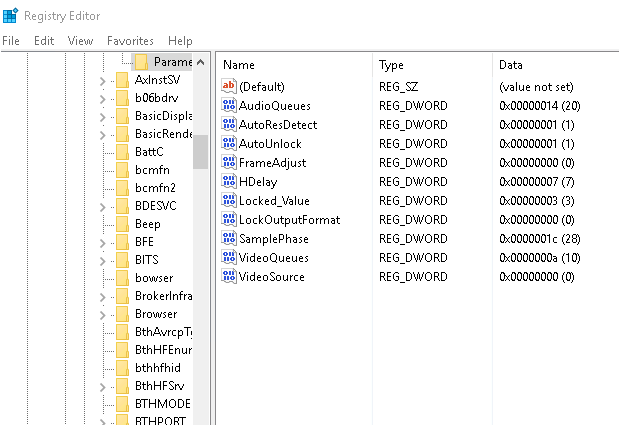The width and height of the screenshot is (620, 426).
Task: Click the HDelay DWORD value icon
Action: point(228,182)
